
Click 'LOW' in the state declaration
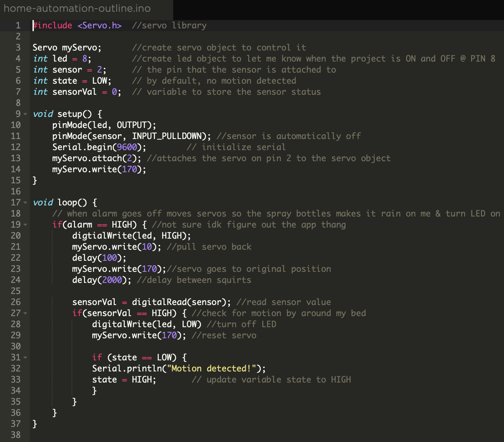100,81
